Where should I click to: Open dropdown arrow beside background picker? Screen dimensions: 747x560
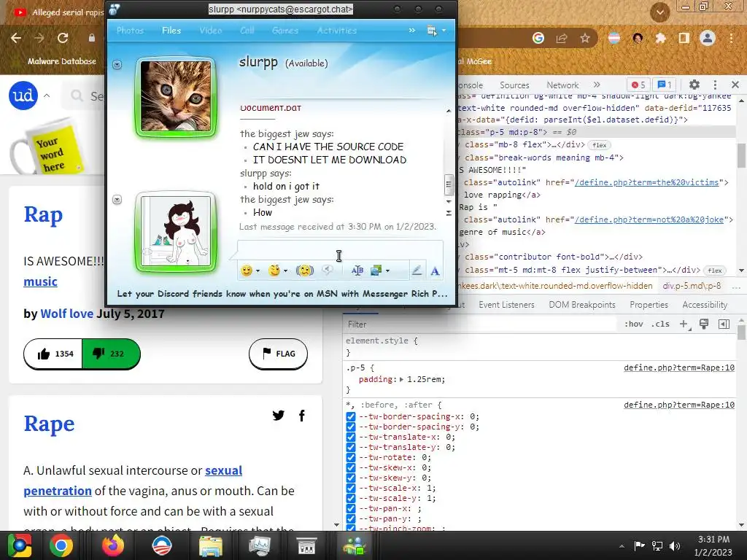click(388, 271)
